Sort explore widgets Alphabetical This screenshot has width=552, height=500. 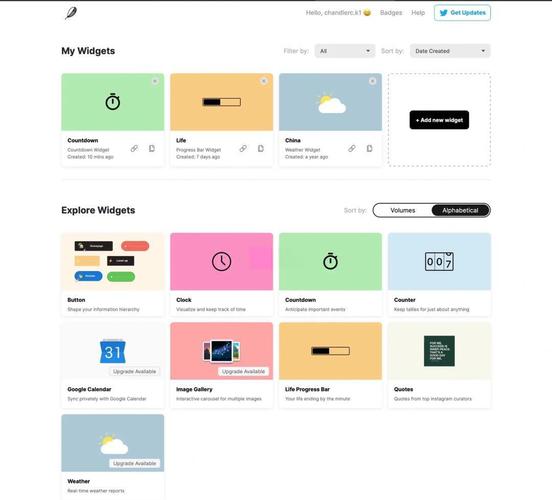pos(460,210)
